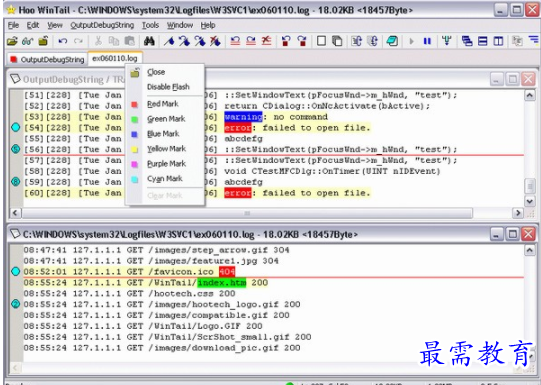Viewport: 541px width, 385px height.
Task: Pick the cyan square for Cyan Mark
Action: (135, 179)
